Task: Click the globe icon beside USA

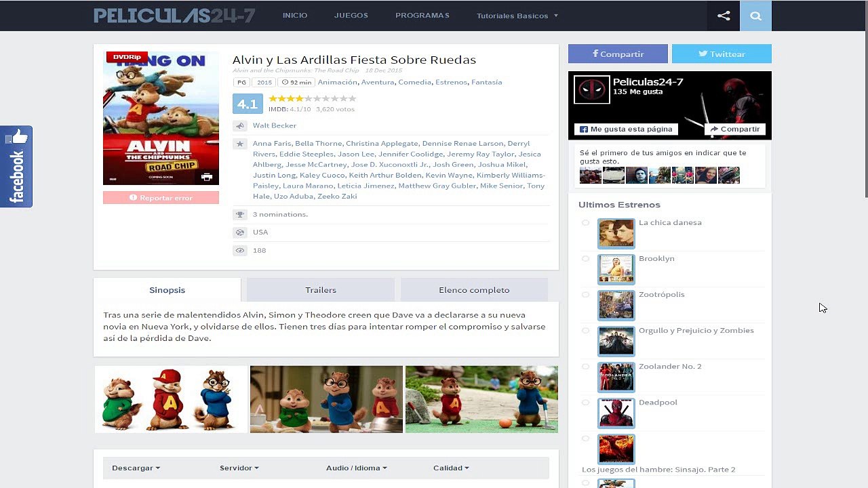Action: pyautogui.click(x=239, y=232)
